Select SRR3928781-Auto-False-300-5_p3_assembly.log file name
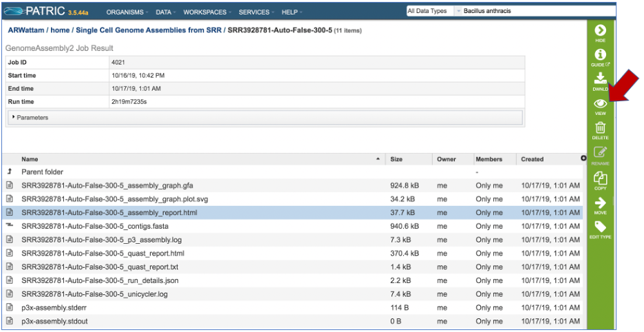Image resolution: width=644 pixels, height=332 pixels. (x=101, y=240)
